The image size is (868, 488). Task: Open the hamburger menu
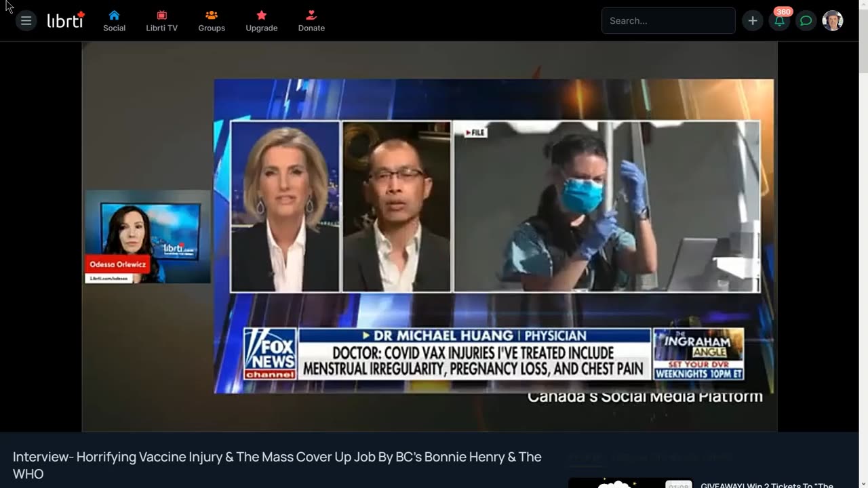pyautogui.click(x=26, y=20)
